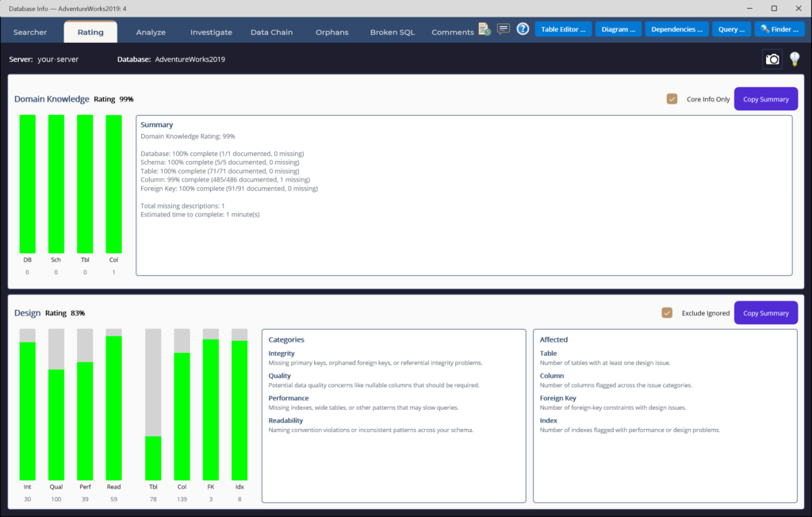Open the Data Chain tab
812x517 pixels.
(271, 33)
